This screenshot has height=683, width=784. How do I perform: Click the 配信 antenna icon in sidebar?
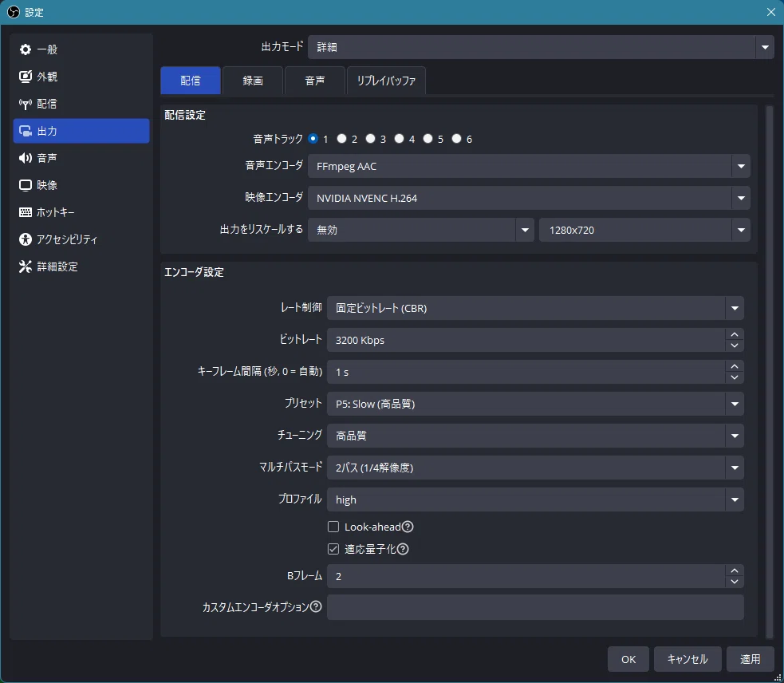coord(25,104)
